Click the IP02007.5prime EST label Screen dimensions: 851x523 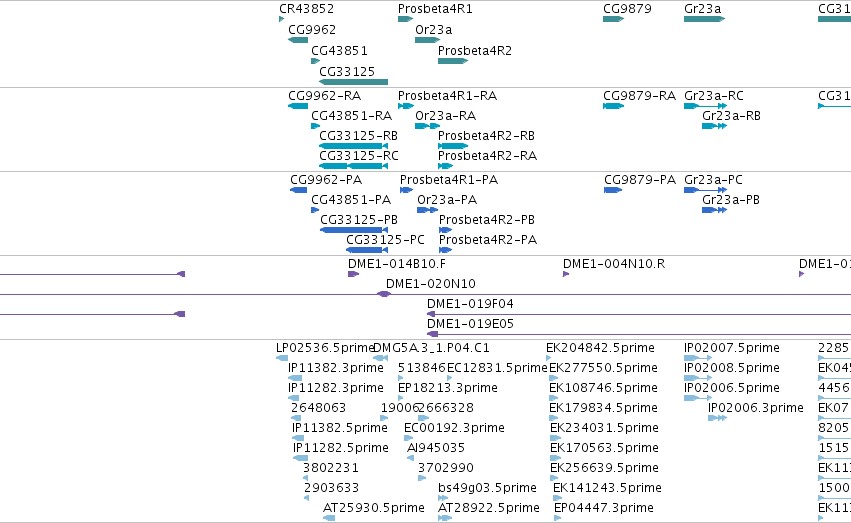coord(732,348)
